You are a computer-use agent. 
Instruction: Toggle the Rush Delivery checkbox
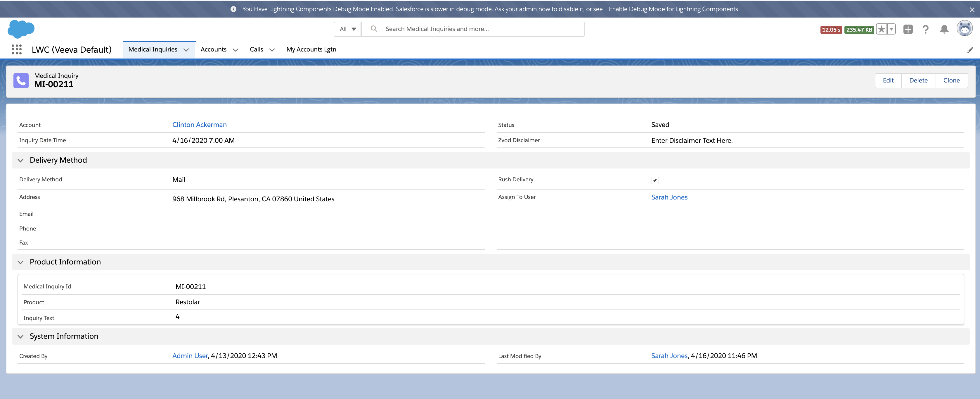click(655, 180)
